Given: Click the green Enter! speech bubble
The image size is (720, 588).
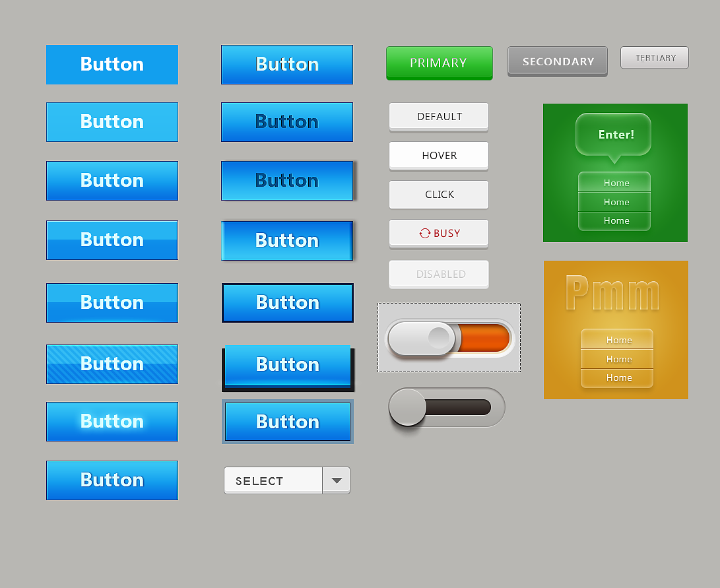Looking at the screenshot, I should [x=614, y=135].
